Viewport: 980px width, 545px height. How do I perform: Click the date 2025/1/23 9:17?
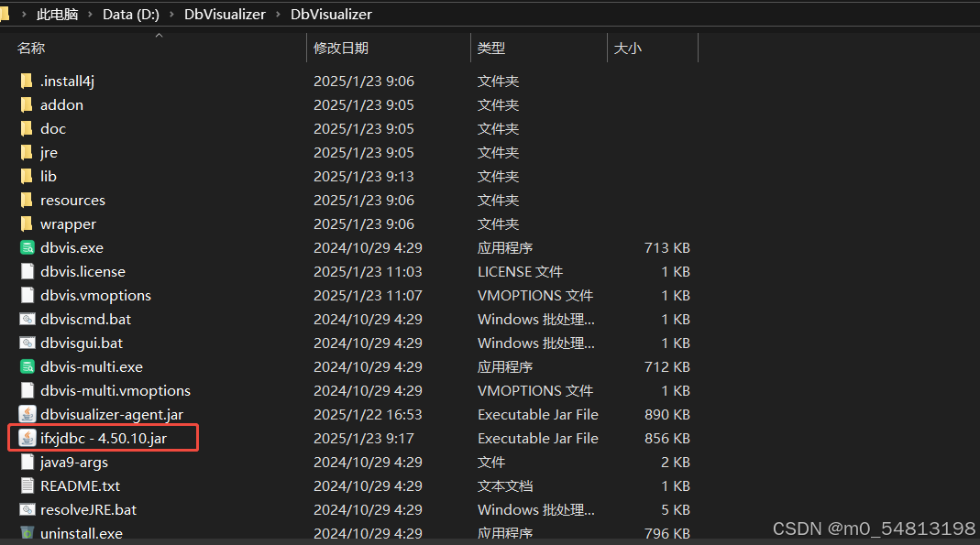[364, 438]
